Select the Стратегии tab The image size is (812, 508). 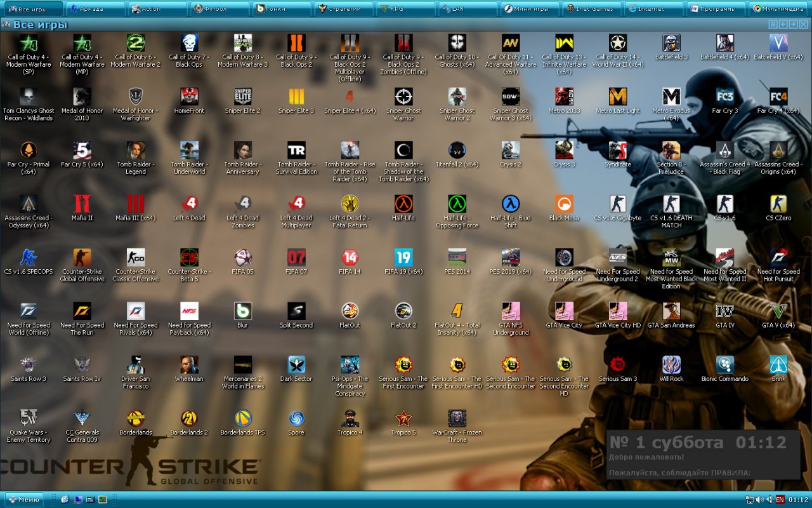[x=343, y=9]
